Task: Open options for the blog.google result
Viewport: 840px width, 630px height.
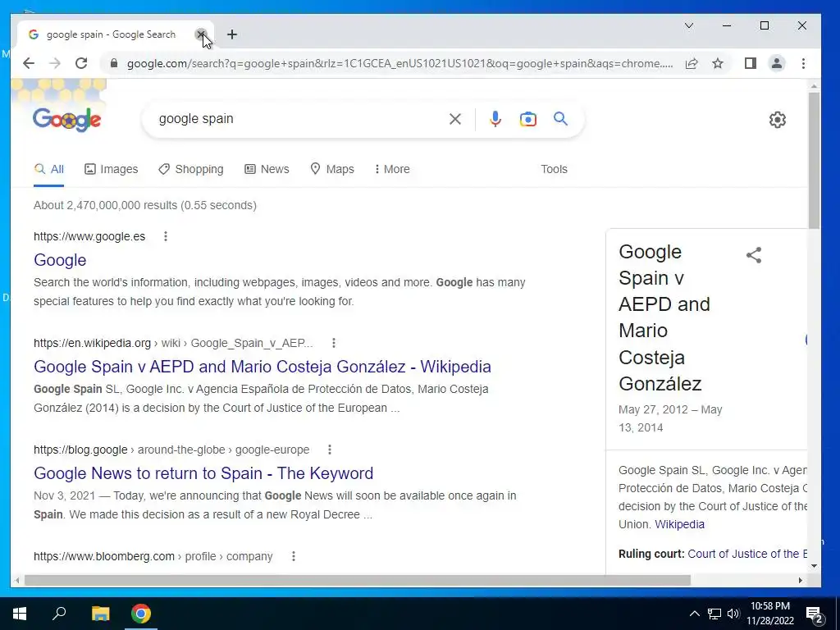Action: 330,450
